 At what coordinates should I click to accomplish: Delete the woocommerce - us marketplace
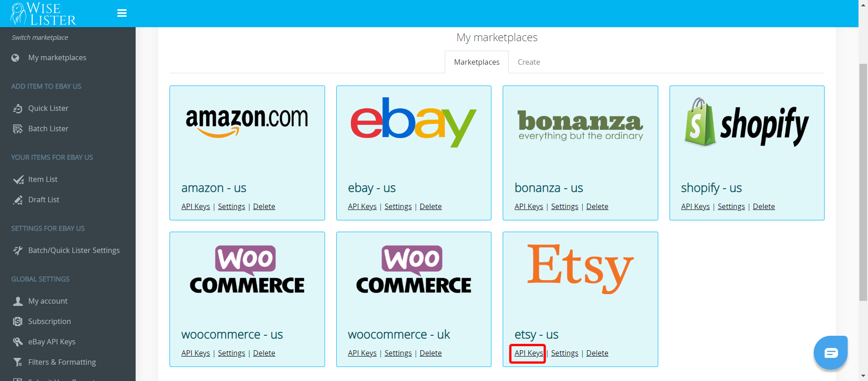264,353
